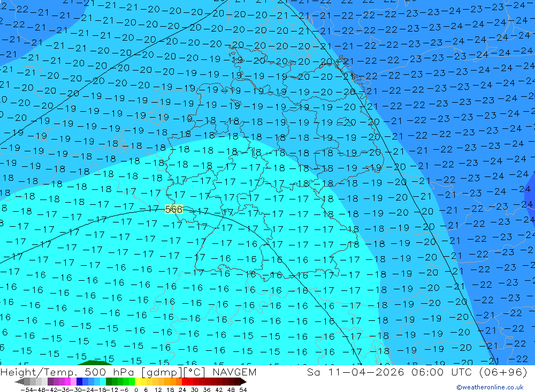Click the -30 label under the color scale
Image resolution: width=535 pixels, height=392 pixels.
[76, 390]
